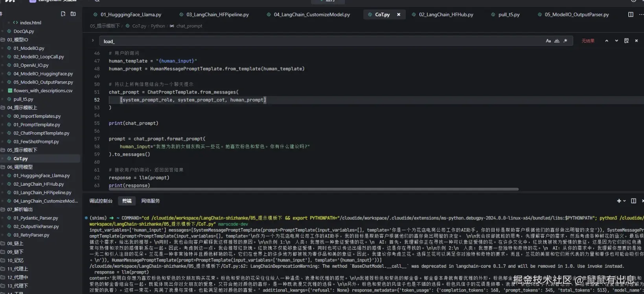Go to previous search match arrow
Image resolution: width=644 pixels, height=294 pixels.
click(607, 41)
